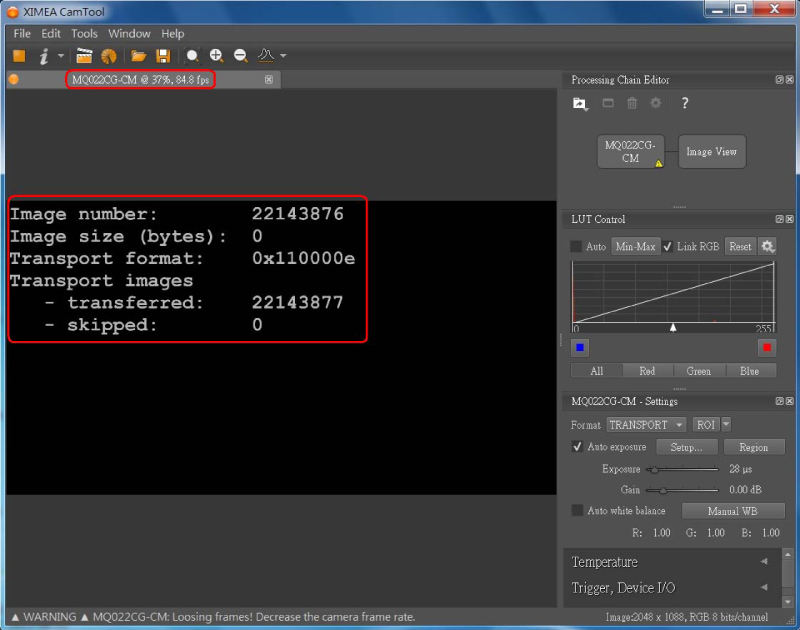Click the clapperboard video recording icon

tap(85, 56)
